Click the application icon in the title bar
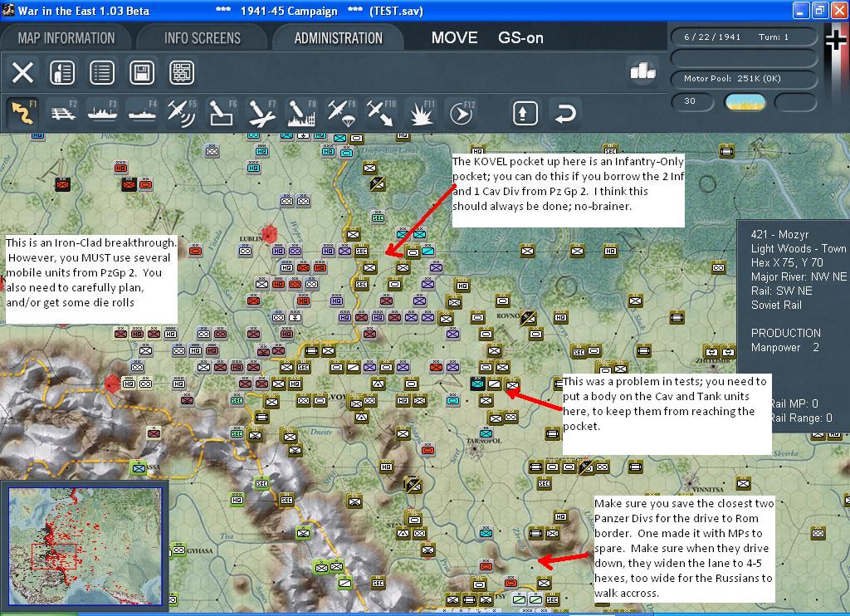Viewport: 850px width, 616px height. pyautogui.click(x=8, y=10)
